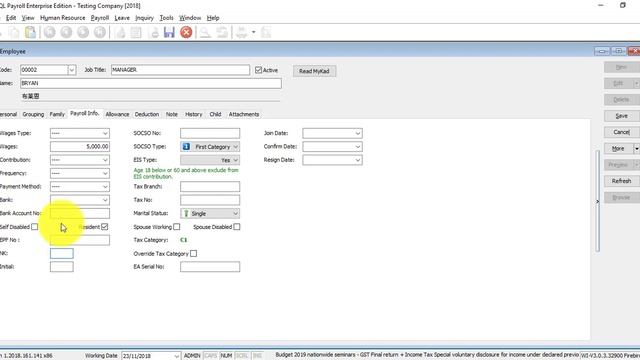The image size is (640, 360).
Task: Click the New record toolbar icon
Action: (120, 33)
